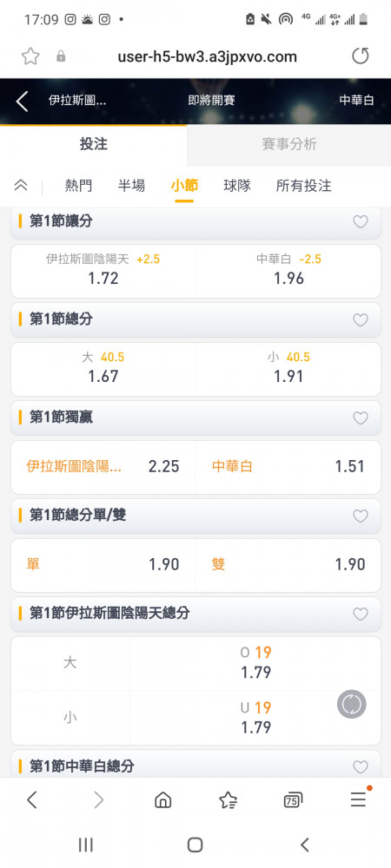
Task: Open the browser home page icon
Action: point(162,800)
